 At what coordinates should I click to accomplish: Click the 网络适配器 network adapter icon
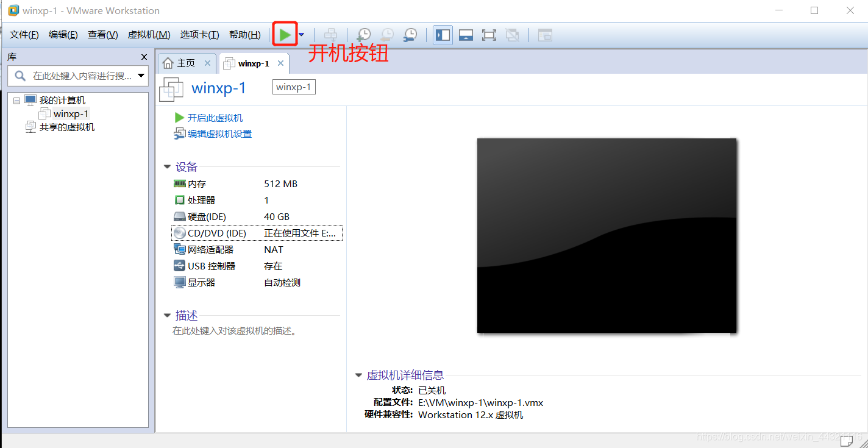179,249
